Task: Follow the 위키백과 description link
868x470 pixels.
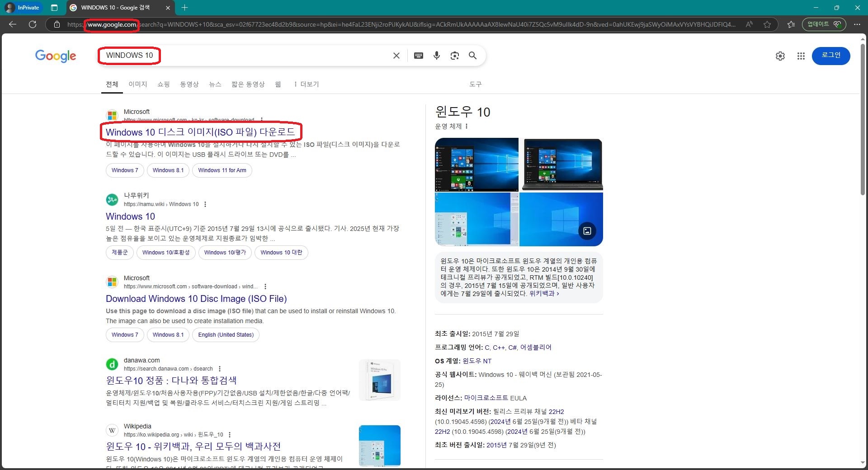Action: (x=544, y=294)
